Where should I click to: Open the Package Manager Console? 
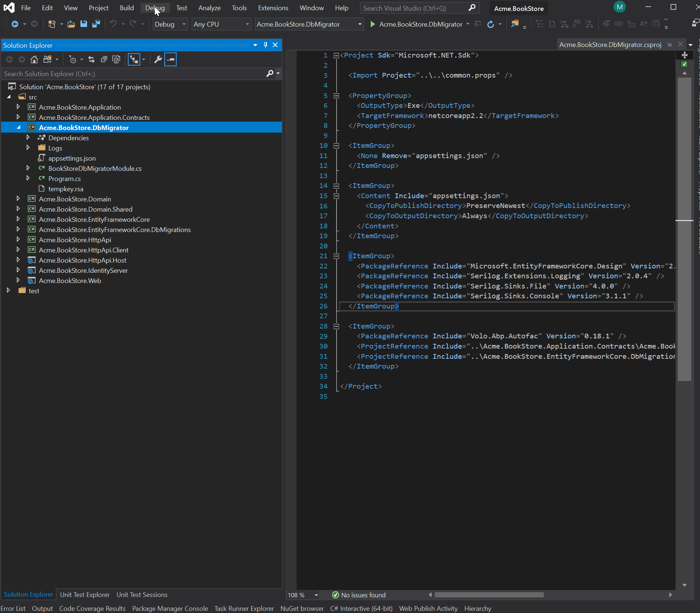coord(170,608)
